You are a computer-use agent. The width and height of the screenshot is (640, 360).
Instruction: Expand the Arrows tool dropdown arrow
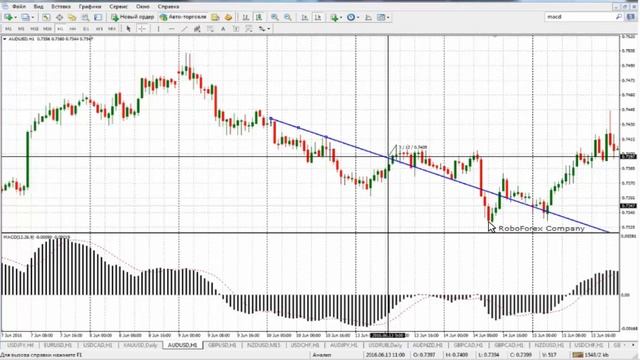269,29
